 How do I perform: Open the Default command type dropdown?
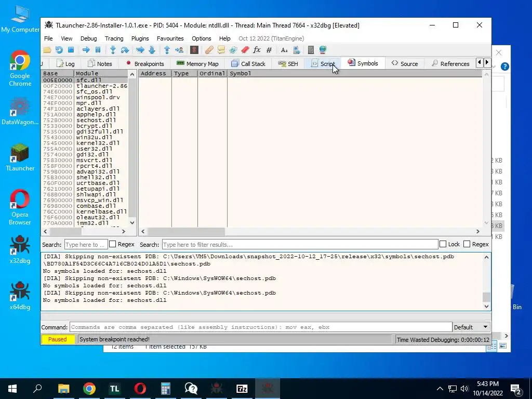tap(471, 327)
